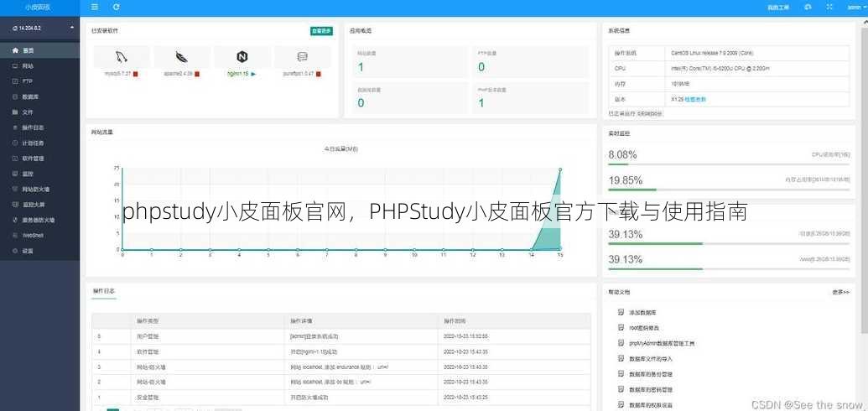Select the 操作日志 tab above the table
Image resolution: width=868 pixels, height=411 pixels.
(103, 291)
